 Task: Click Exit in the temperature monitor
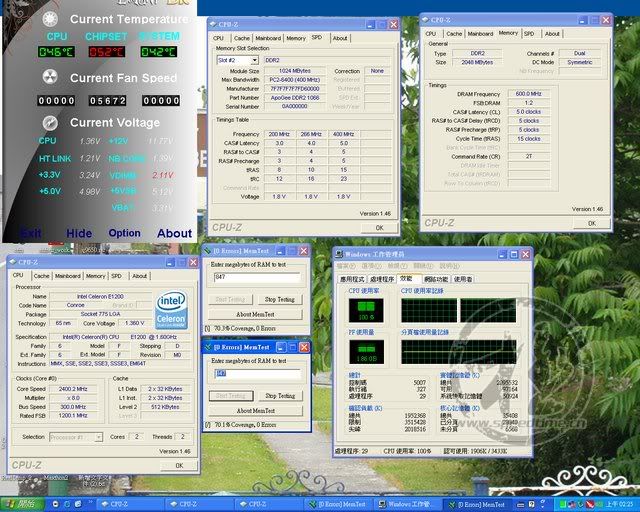[31, 234]
